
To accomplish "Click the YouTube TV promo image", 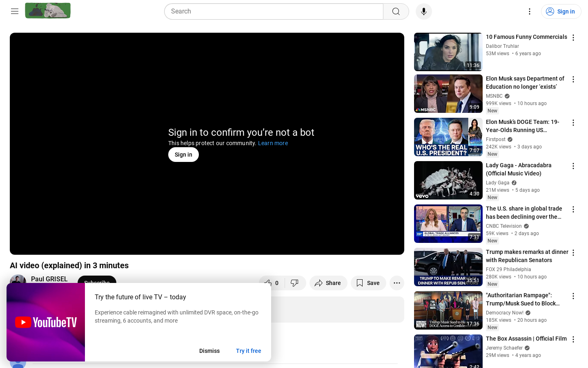I will (x=46, y=322).
